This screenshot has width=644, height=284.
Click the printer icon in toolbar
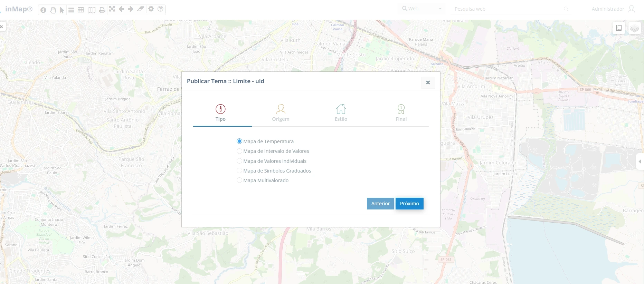coord(102,10)
